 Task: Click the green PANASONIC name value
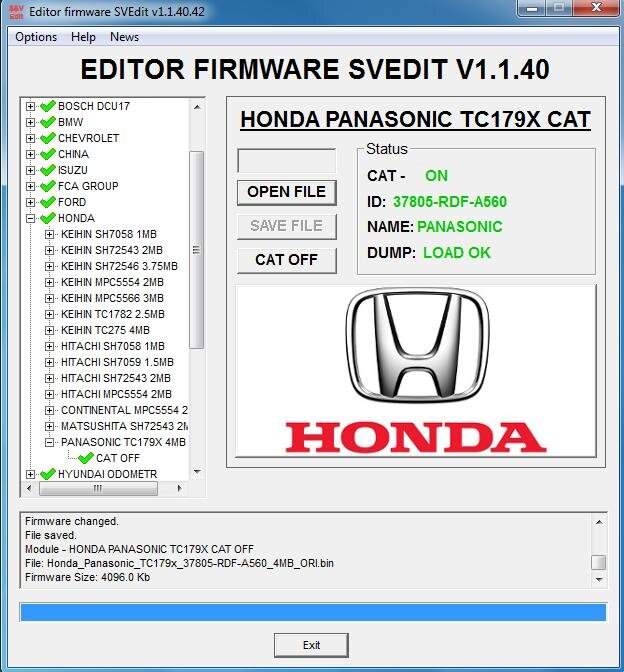[459, 227]
